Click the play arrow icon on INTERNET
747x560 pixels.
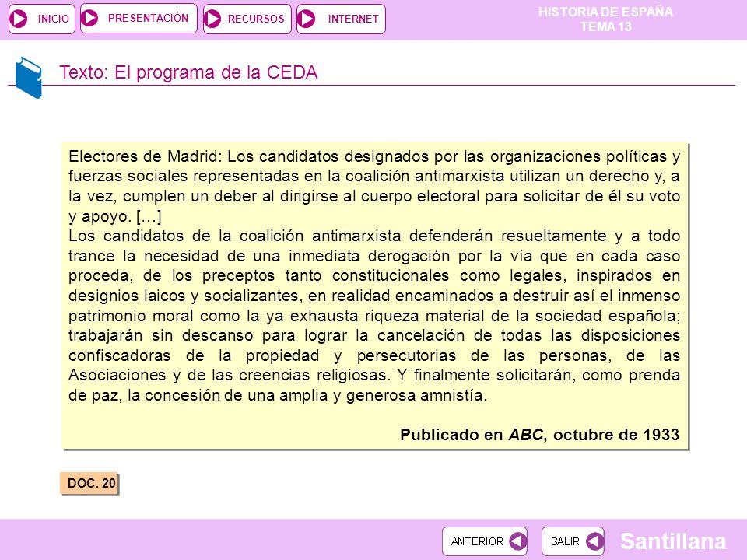pos(307,19)
